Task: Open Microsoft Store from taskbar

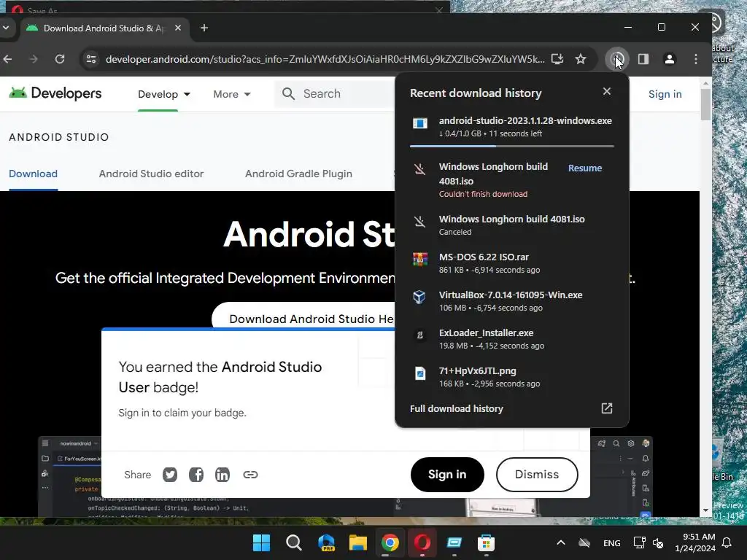Action: pos(486,542)
